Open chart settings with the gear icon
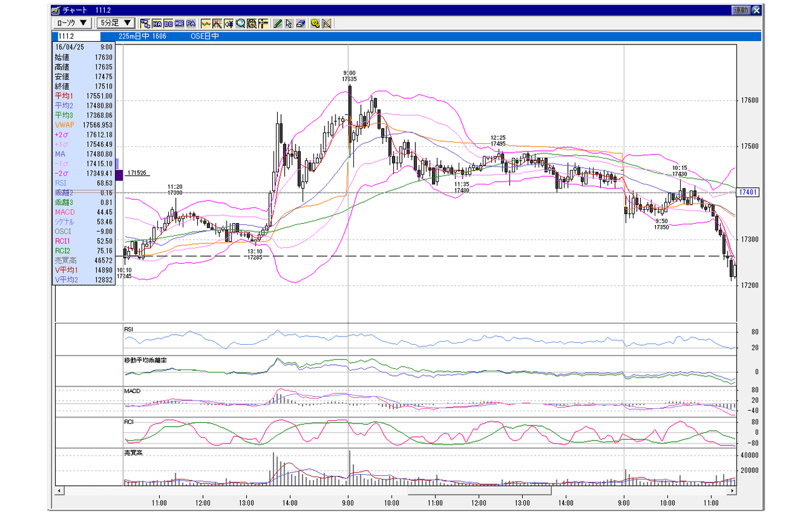Image resolution: width=812 pixels, height=514 pixels. 315,23
